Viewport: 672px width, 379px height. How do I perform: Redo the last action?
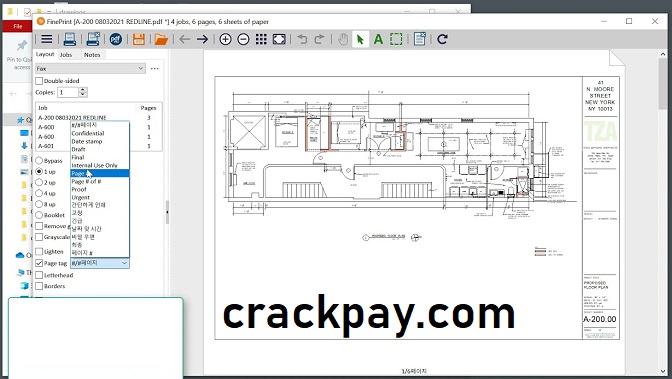point(319,39)
